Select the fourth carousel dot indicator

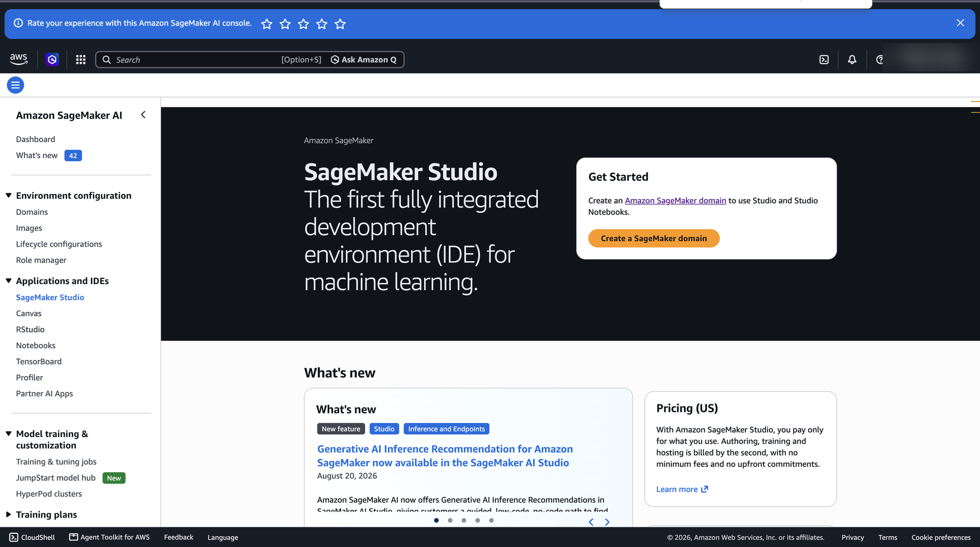(x=477, y=520)
